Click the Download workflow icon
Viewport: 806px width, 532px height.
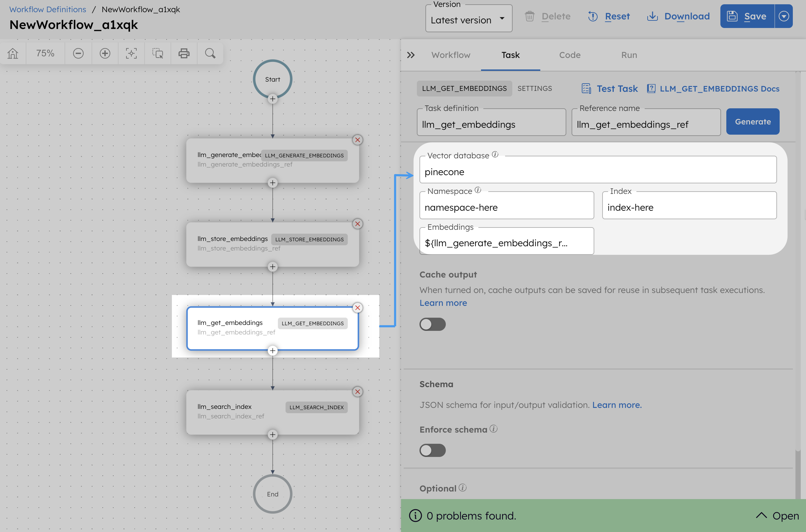tap(652, 16)
